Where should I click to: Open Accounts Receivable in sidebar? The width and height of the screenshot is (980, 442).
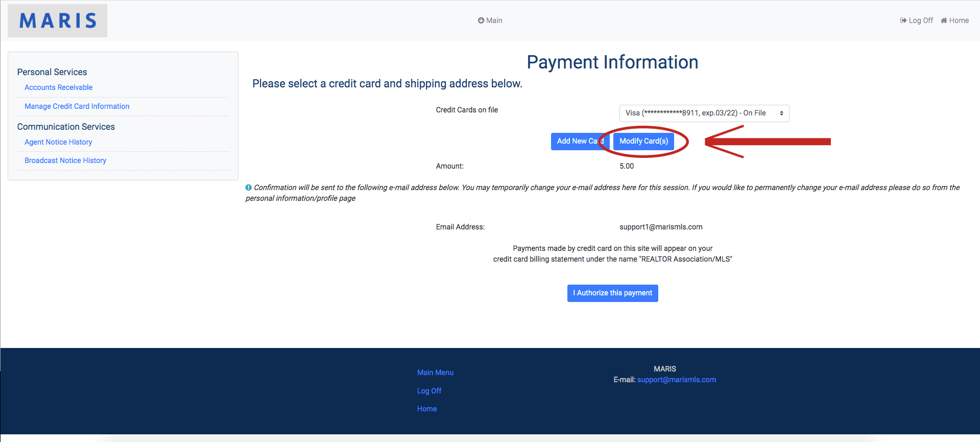click(x=59, y=87)
